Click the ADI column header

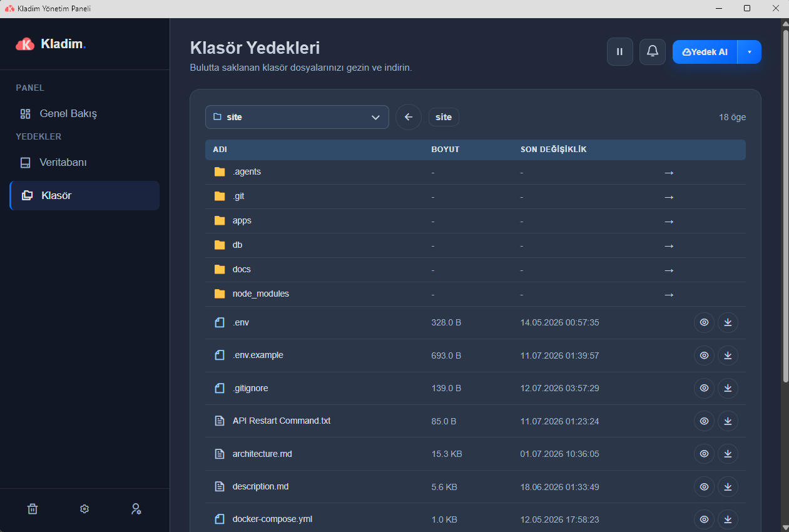pos(220,150)
